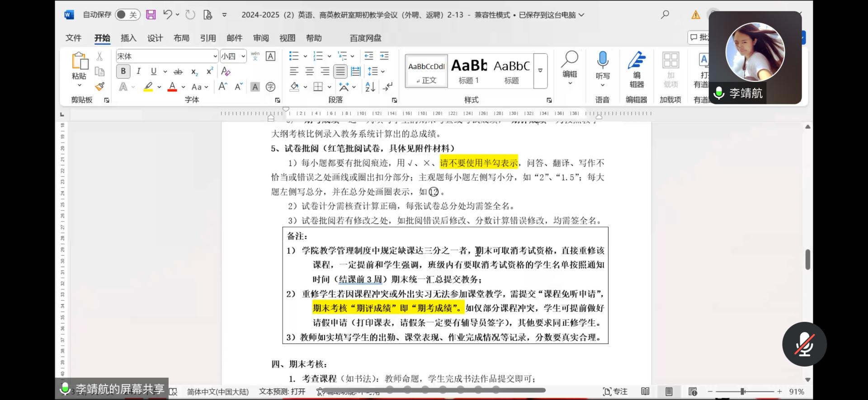Toggle the AutoSave switch
Screen dimensions: 868x400
tap(127, 15)
